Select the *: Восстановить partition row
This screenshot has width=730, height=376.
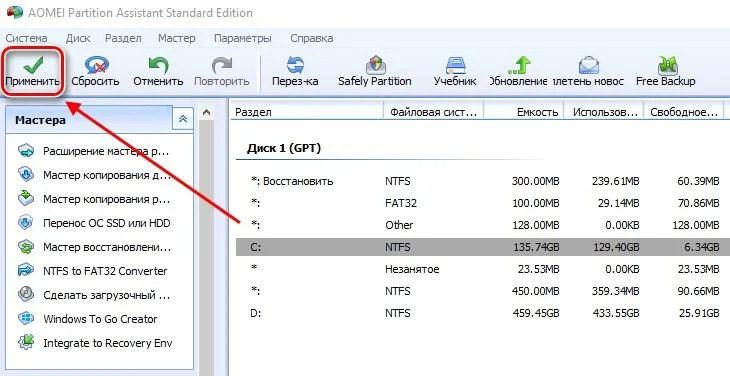(482, 181)
